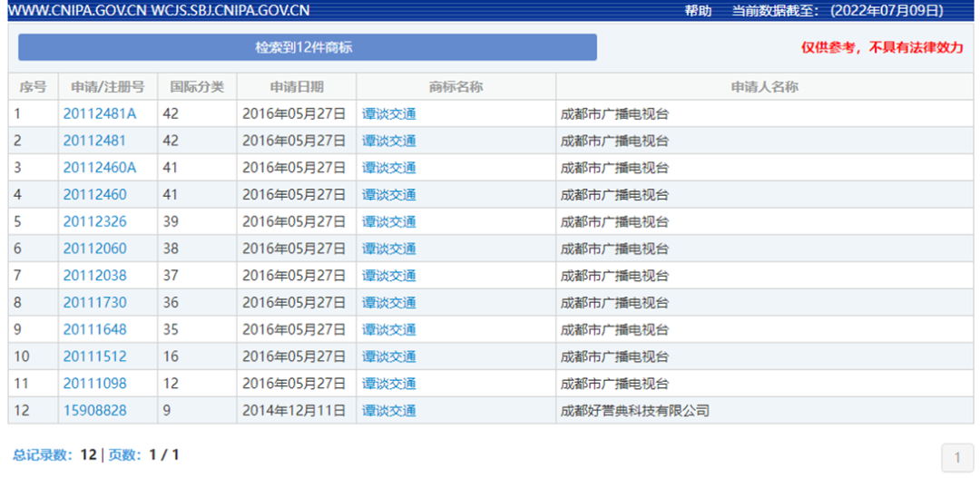Open registration number 20112481A link

pyautogui.click(x=99, y=114)
